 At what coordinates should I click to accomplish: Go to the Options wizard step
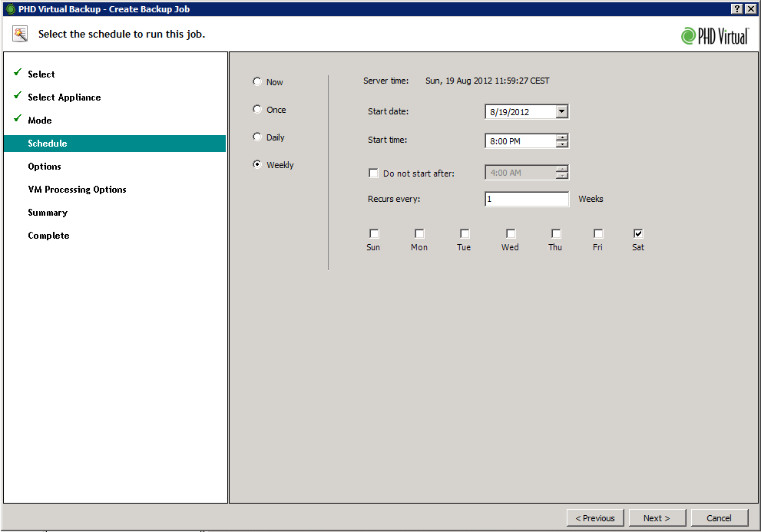point(45,167)
